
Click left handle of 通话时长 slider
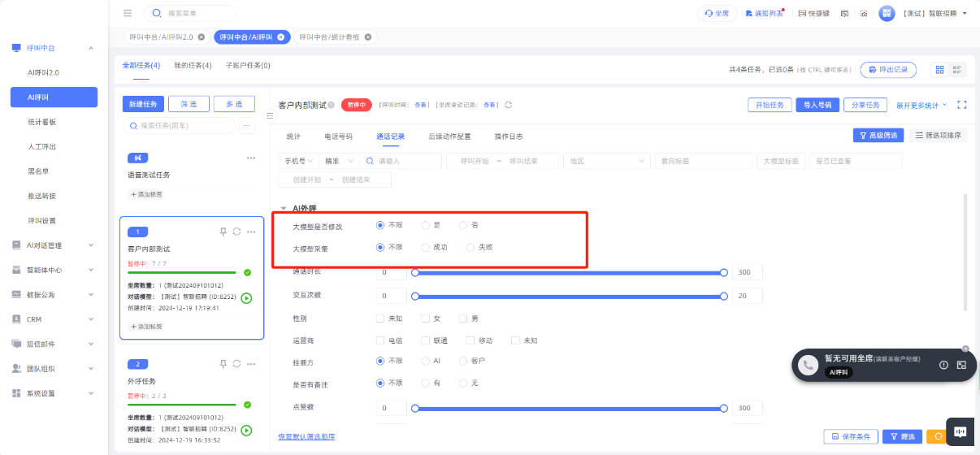[415, 272]
